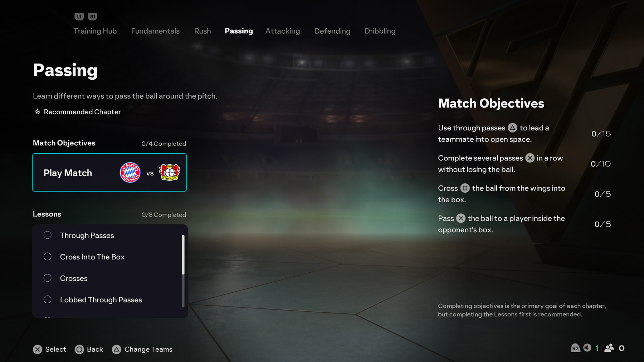Viewport: 644px width, 362px height.
Task: Select the Crosses lesson circle
Action: click(48, 278)
